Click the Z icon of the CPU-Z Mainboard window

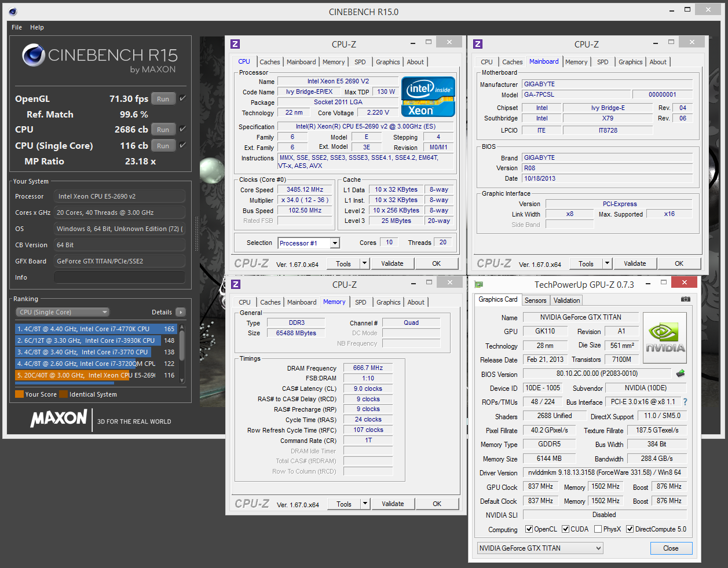pos(478,44)
